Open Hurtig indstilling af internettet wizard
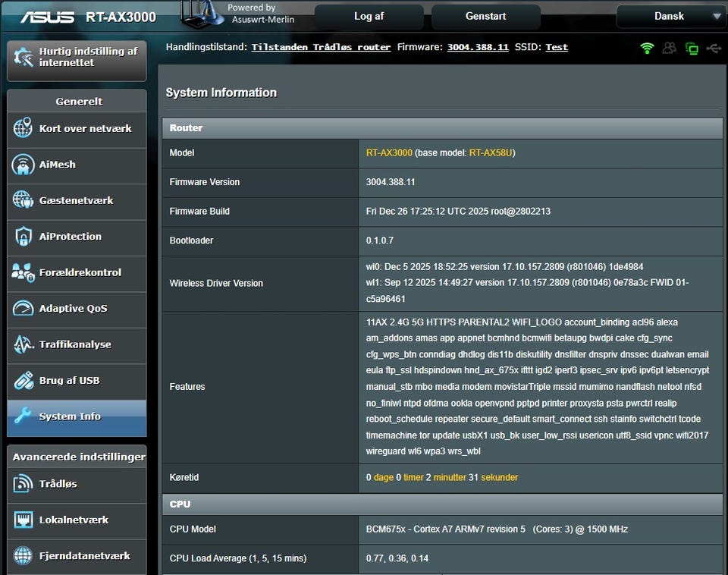The image size is (728, 575). point(77,58)
